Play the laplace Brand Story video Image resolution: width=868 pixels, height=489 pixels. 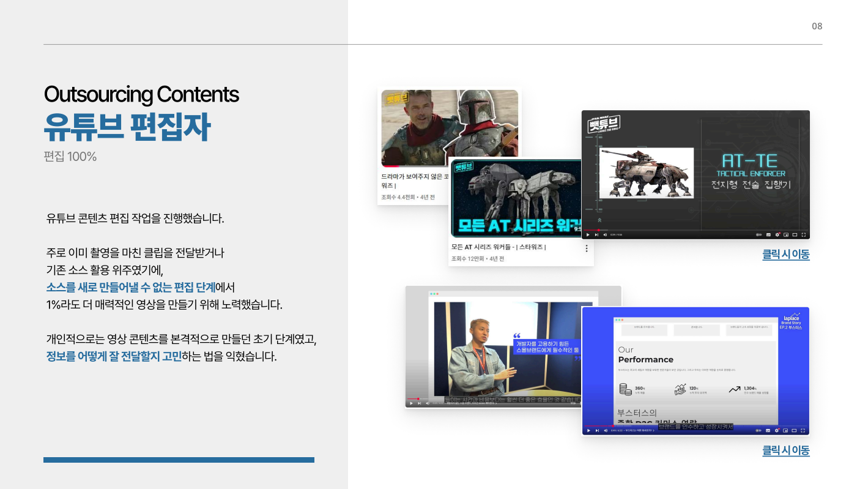[588, 430]
